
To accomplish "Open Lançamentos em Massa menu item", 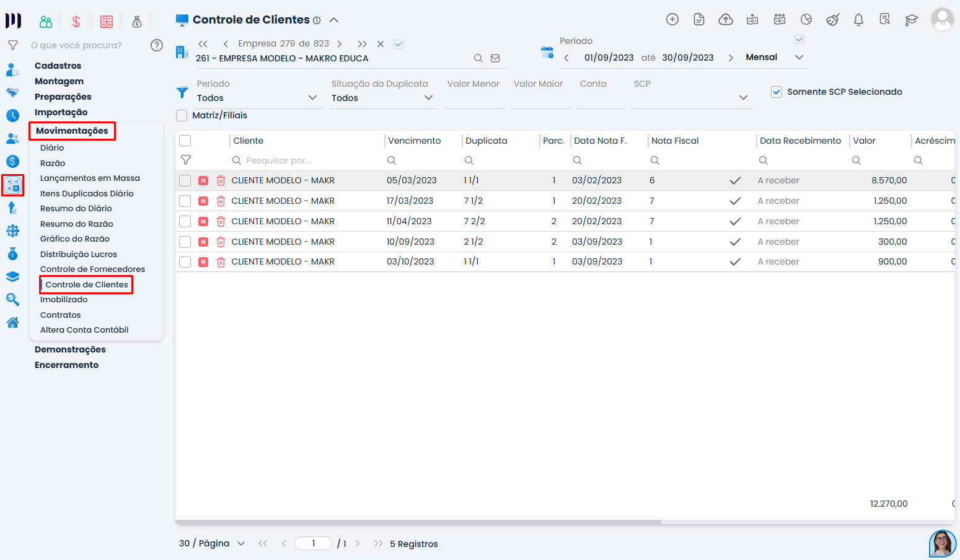I will [x=90, y=178].
